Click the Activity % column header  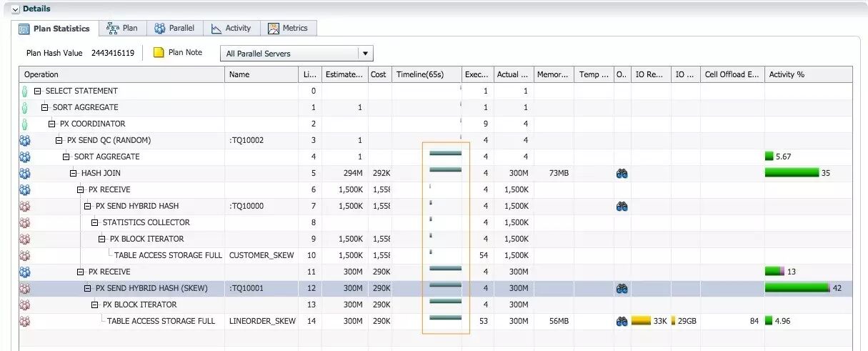[808, 74]
